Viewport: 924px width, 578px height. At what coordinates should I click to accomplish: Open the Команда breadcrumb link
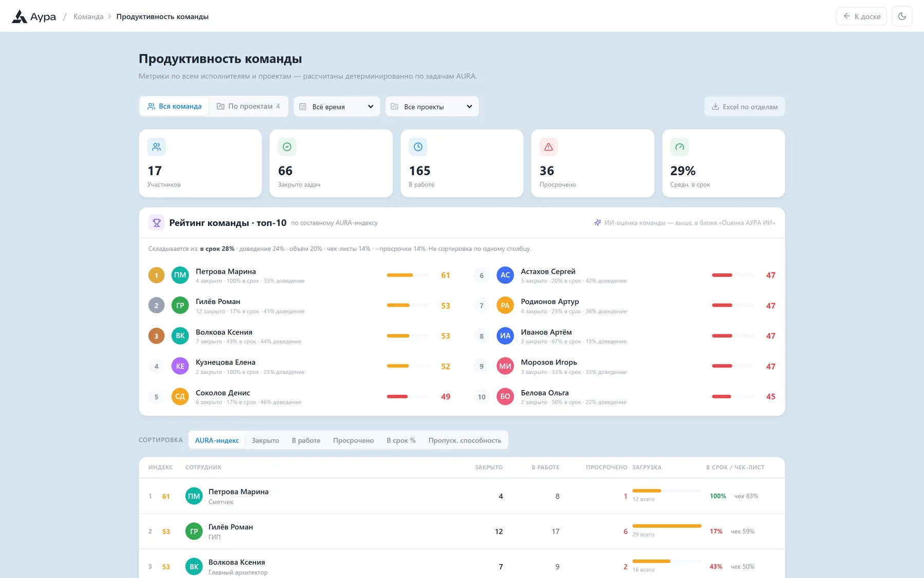(88, 16)
